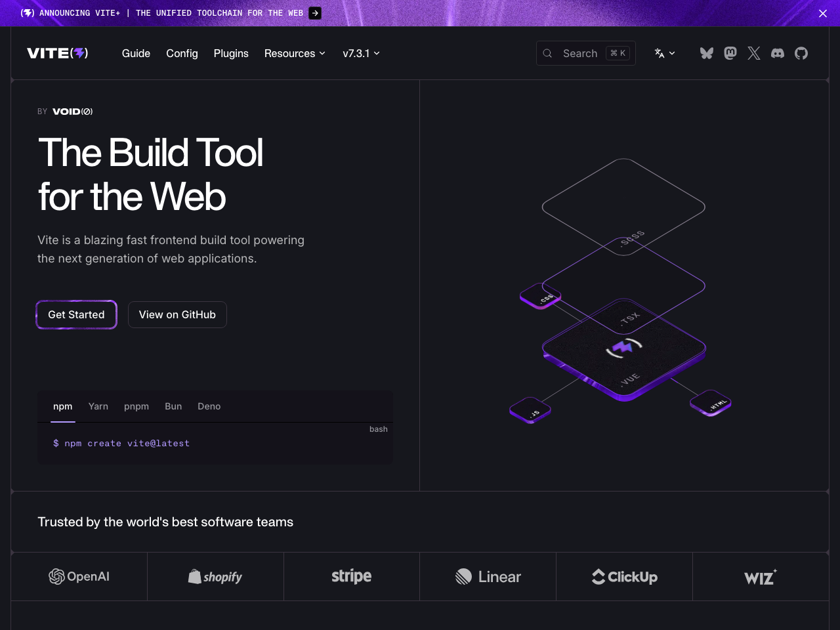Open the search magnifier in the navbar
This screenshot has width=840, height=630.
[547, 53]
